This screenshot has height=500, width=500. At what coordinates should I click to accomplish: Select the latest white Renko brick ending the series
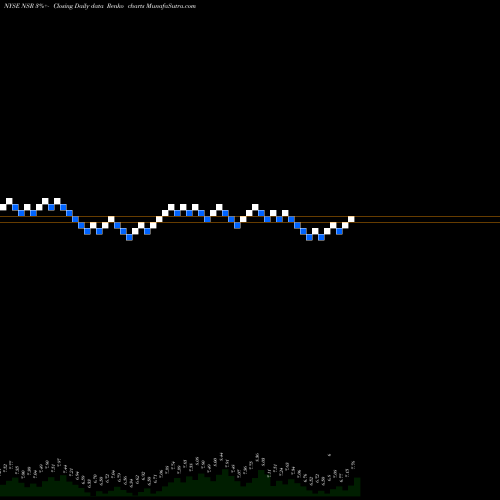(351, 219)
